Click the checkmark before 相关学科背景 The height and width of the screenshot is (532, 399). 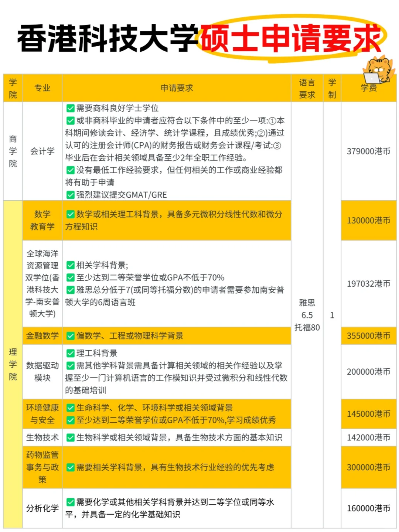coord(70,264)
